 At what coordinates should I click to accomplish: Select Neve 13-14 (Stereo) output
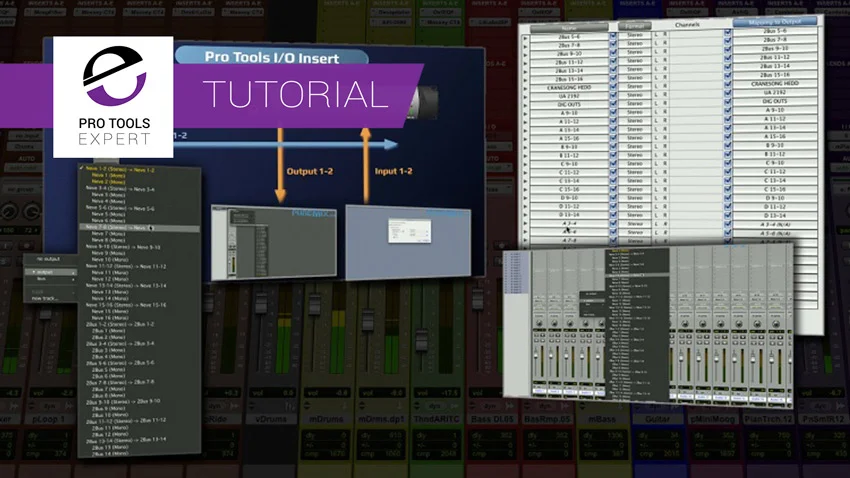coord(126,286)
